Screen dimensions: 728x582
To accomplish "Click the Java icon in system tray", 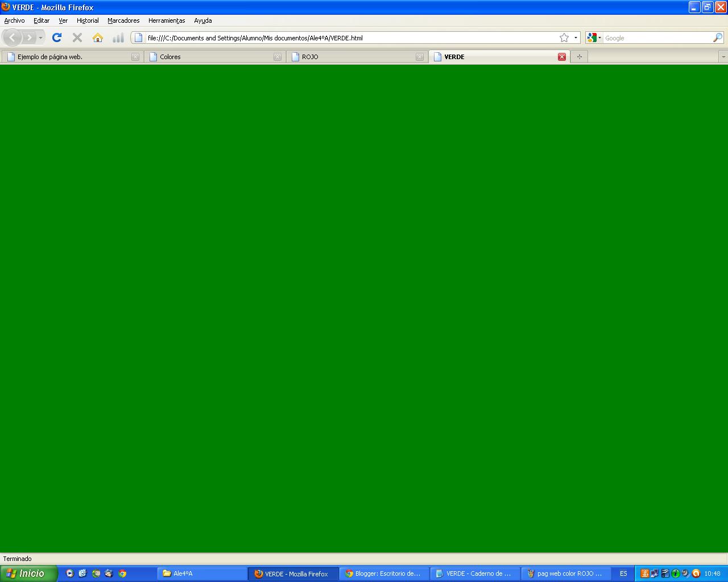I will pos(644,573).
